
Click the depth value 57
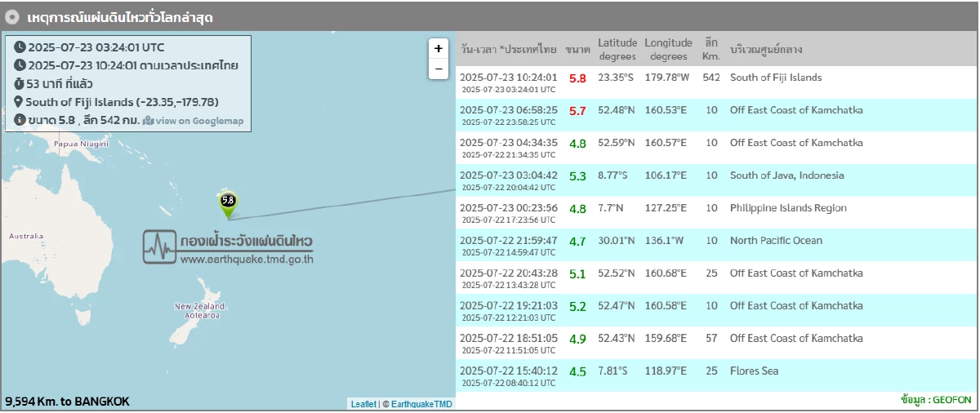[711, 339]
